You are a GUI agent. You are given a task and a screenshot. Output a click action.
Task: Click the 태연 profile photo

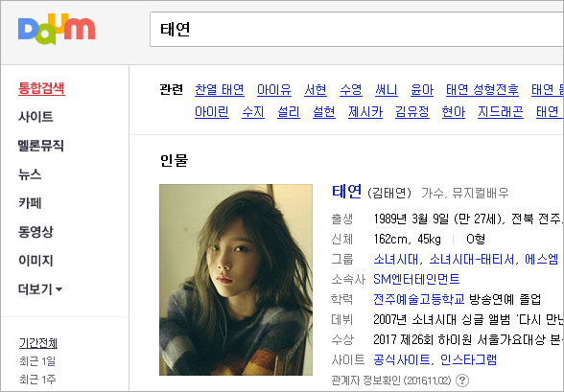[236, 280]
